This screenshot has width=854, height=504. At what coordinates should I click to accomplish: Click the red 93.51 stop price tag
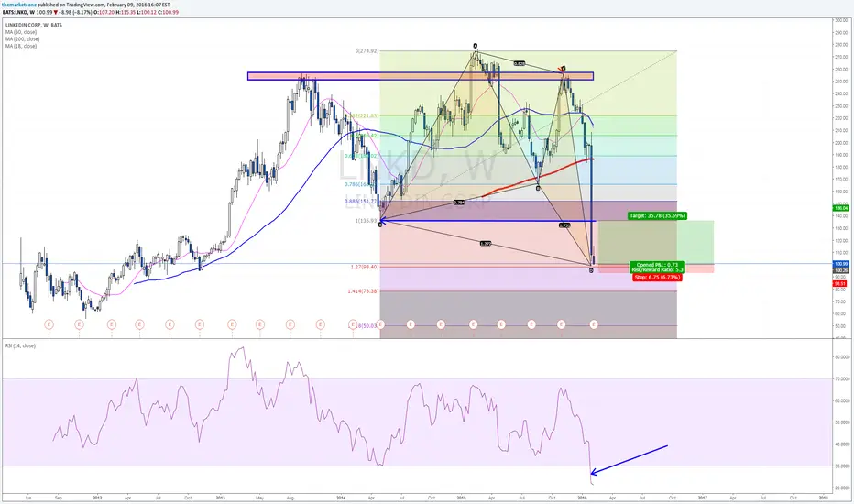pos(840,283)
